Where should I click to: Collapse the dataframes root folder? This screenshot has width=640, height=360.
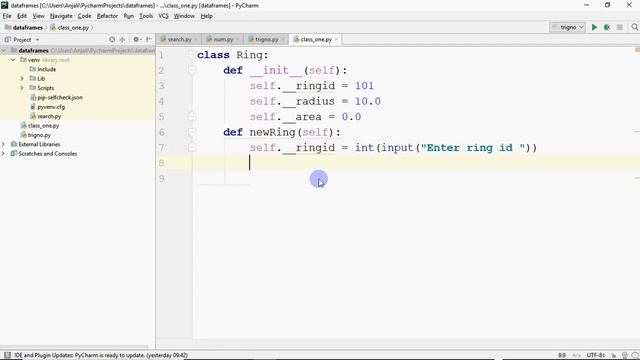(4, 51)
